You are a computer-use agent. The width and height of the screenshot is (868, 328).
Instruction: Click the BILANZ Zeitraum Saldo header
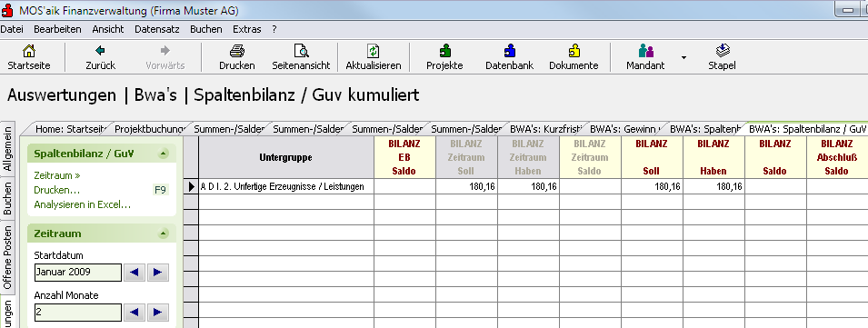[x=590, y=157]
